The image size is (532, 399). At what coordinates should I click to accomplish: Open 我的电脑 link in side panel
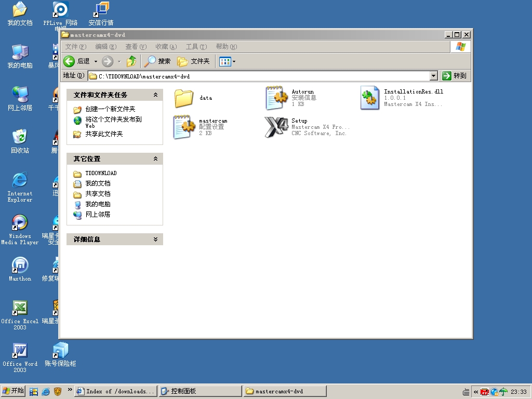pos(98,204)
